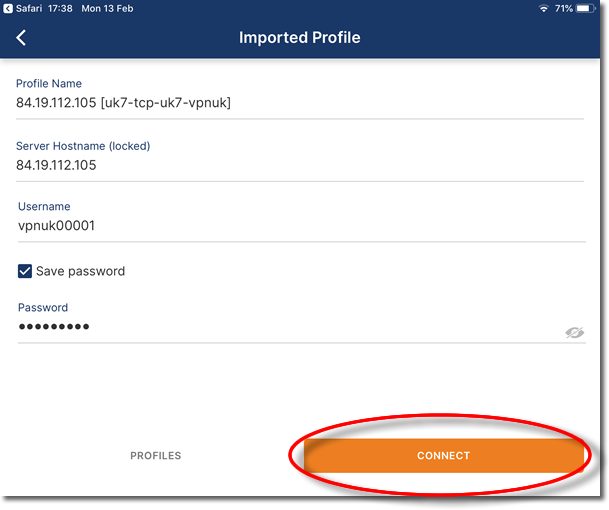609x510 pixels.
Task: Tap the Profile Name label
Action: (49, 84)
